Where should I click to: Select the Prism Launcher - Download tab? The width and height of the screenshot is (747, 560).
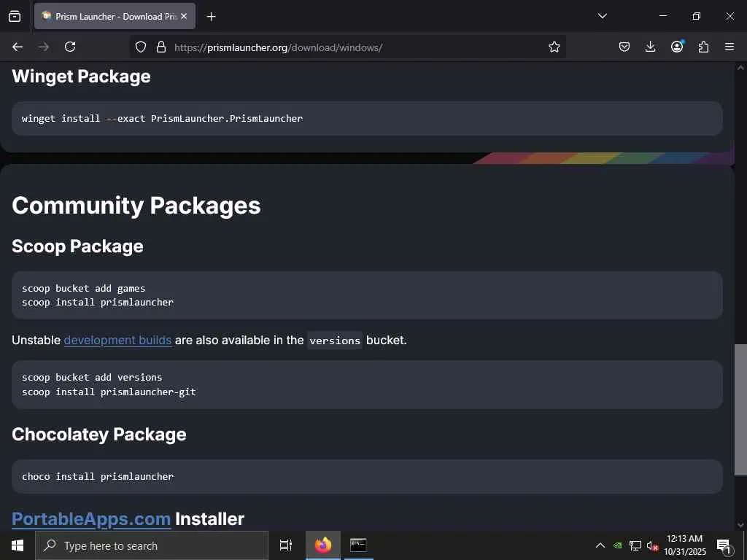pyautogui.click(x=115, y=16)
